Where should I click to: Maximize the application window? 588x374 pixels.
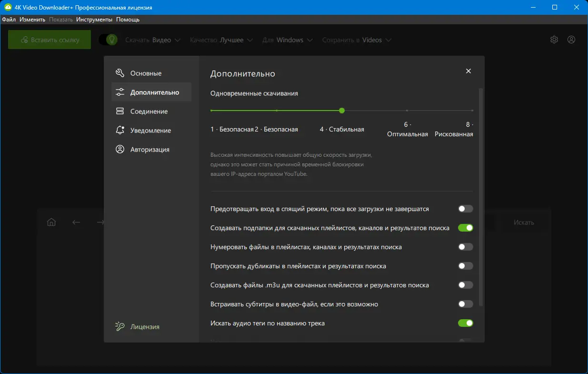tap(555, 8)
